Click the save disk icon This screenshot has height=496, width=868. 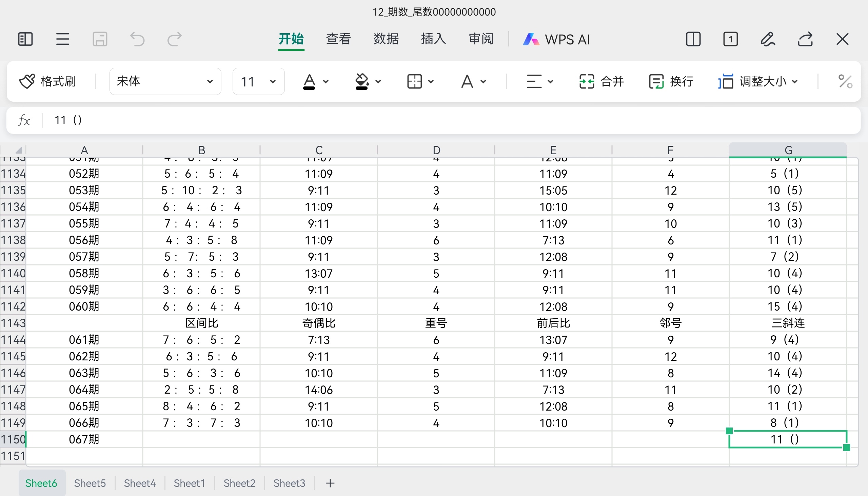click(x=100, y=39)
